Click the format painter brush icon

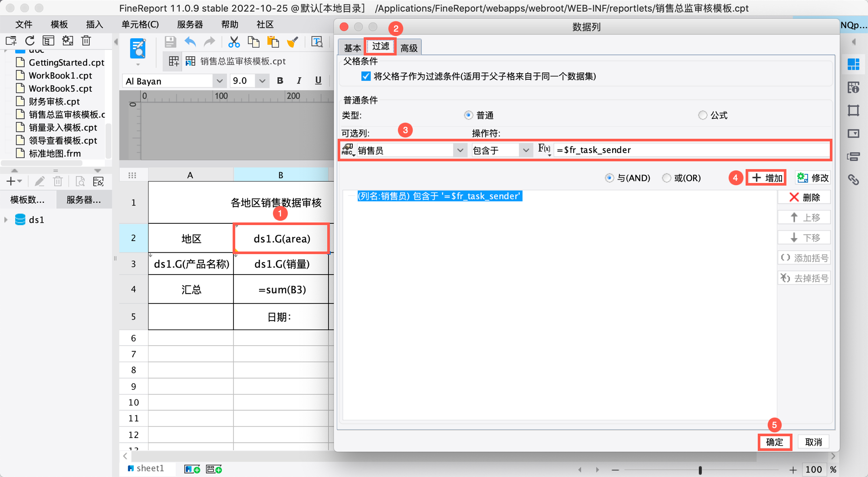(293, 42)
